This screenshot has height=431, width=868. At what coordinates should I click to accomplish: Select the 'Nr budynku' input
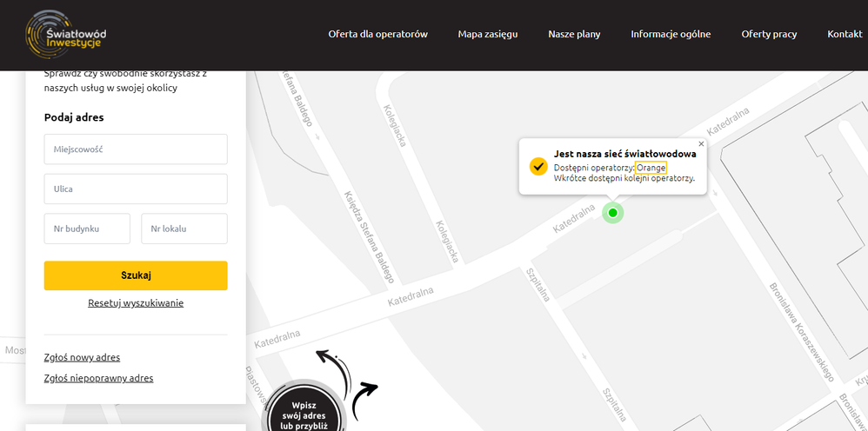87,229
